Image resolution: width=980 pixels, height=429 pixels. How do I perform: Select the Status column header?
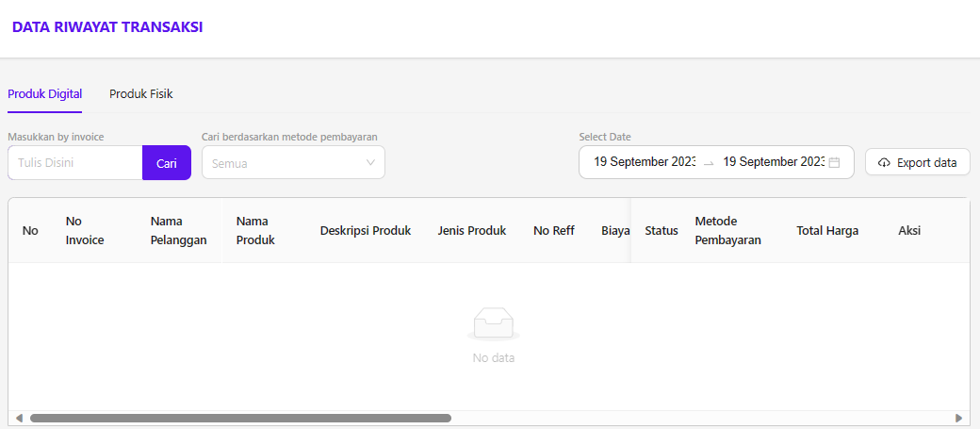pyautogui.click(x=661, y=231)
